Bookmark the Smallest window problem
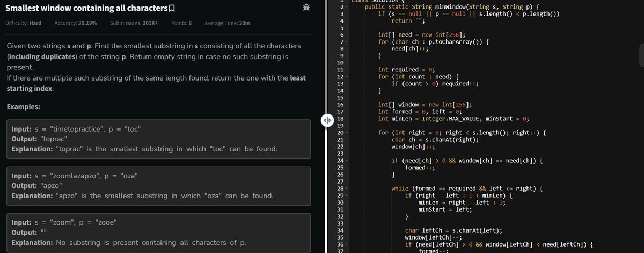Viewport: 644px width, 253px height. pyautogui.click(x=172, y=8)
